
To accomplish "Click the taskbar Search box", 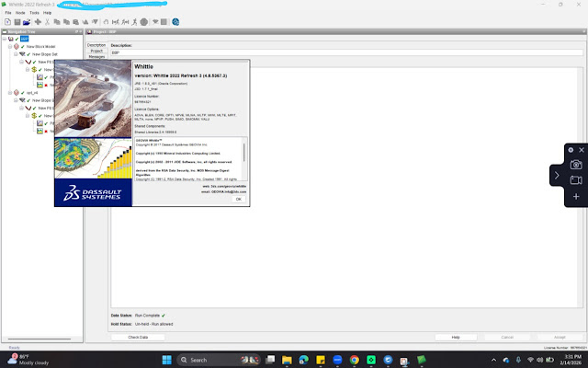I will (x=219, y=360).
